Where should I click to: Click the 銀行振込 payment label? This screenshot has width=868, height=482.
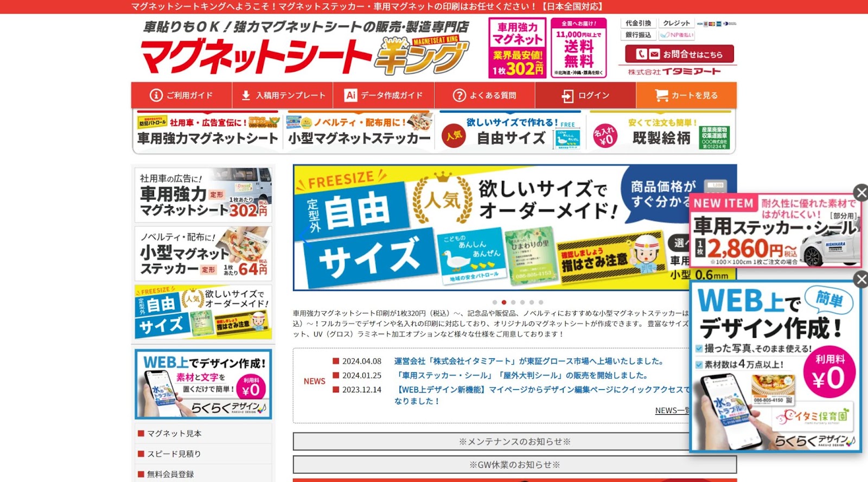pyautogui.click(x=638, y=35)
